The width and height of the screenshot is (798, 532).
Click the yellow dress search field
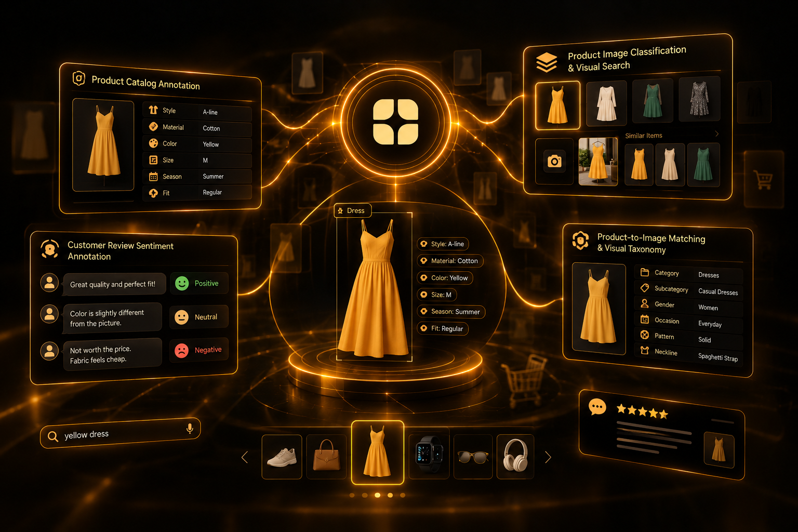coord(121,433)
